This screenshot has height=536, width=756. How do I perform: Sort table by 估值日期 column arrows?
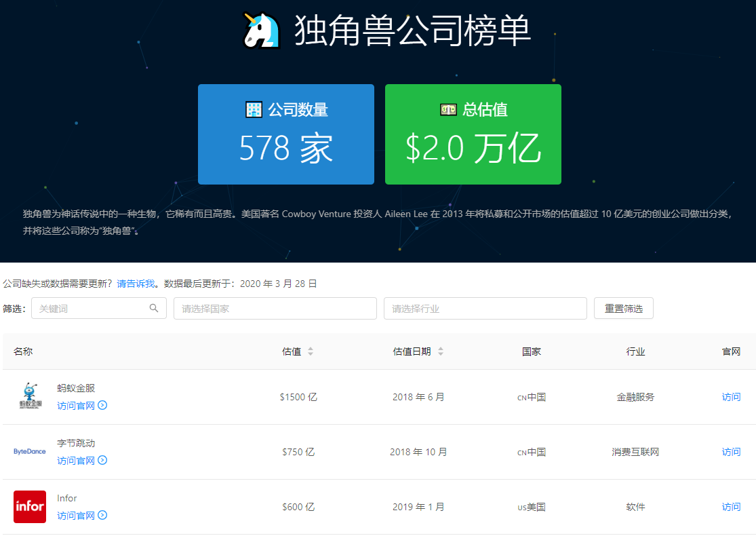[441, 351]
